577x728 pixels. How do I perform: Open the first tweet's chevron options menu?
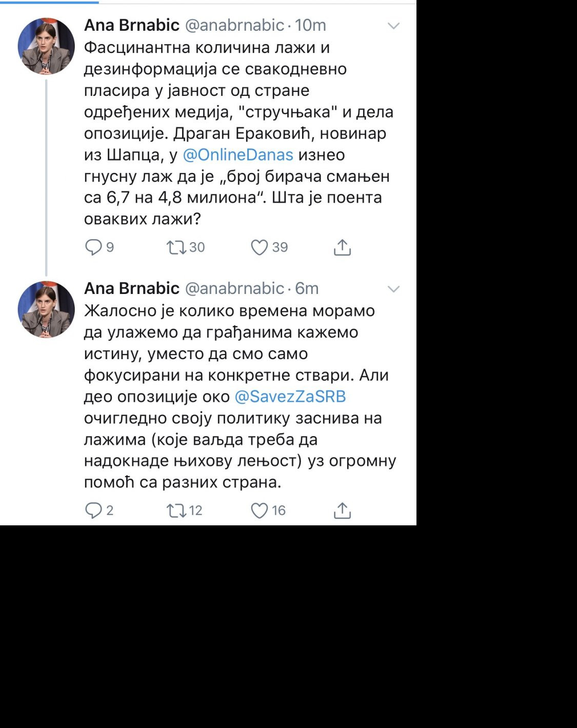tap(393, 26)
